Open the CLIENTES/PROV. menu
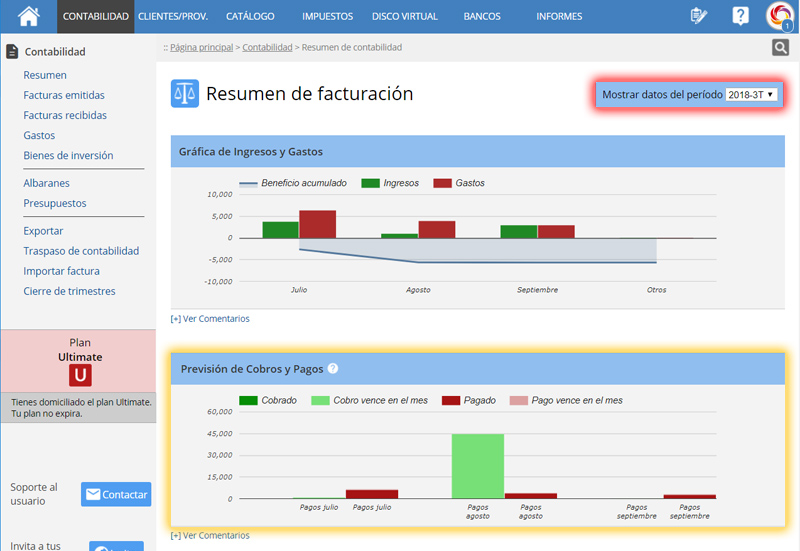Image resolution: width=800 pixels, height=551 pixels. pos(173,16)
